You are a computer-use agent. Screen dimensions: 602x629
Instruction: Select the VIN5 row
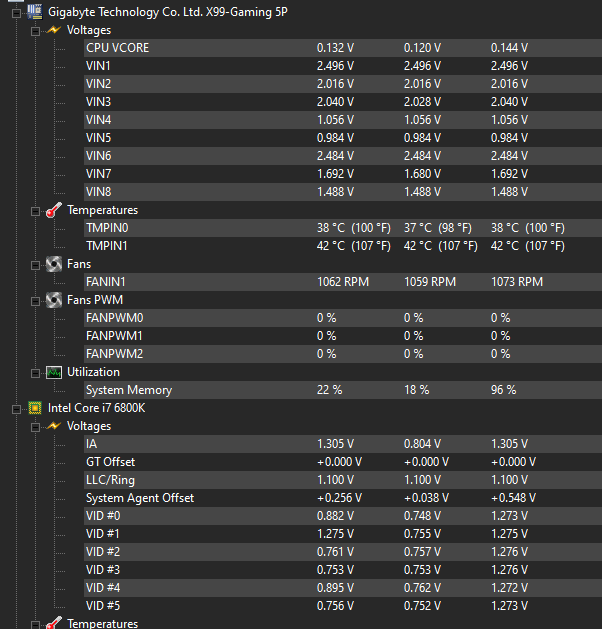tap(343, 138)
